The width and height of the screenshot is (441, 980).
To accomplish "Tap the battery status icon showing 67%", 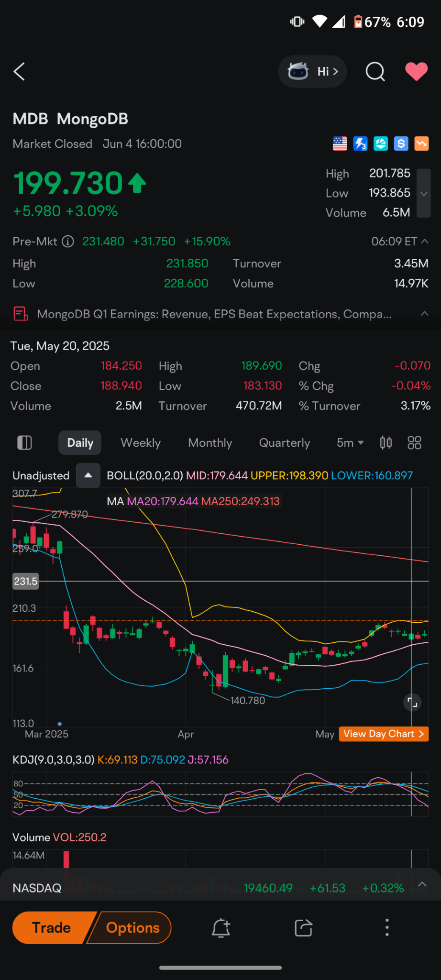I will (358, 22).
